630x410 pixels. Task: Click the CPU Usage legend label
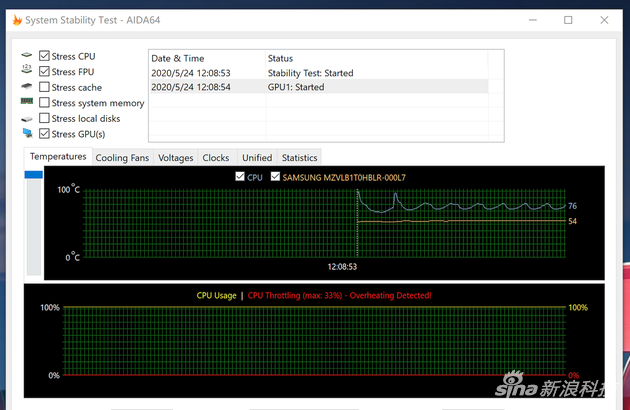[x=217, y=295]
